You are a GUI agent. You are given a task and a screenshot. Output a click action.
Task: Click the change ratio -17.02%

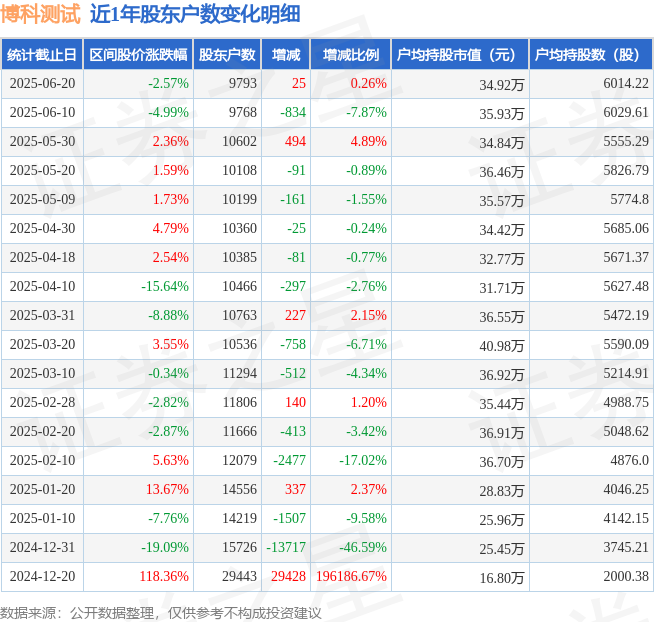[x=363, y=460]
